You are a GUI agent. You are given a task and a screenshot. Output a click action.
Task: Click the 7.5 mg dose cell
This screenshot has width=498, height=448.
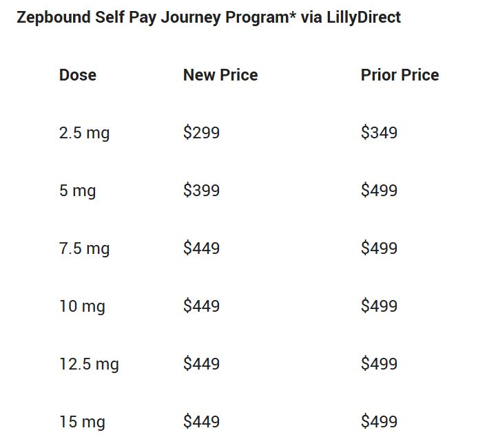[x=84, y=248]
